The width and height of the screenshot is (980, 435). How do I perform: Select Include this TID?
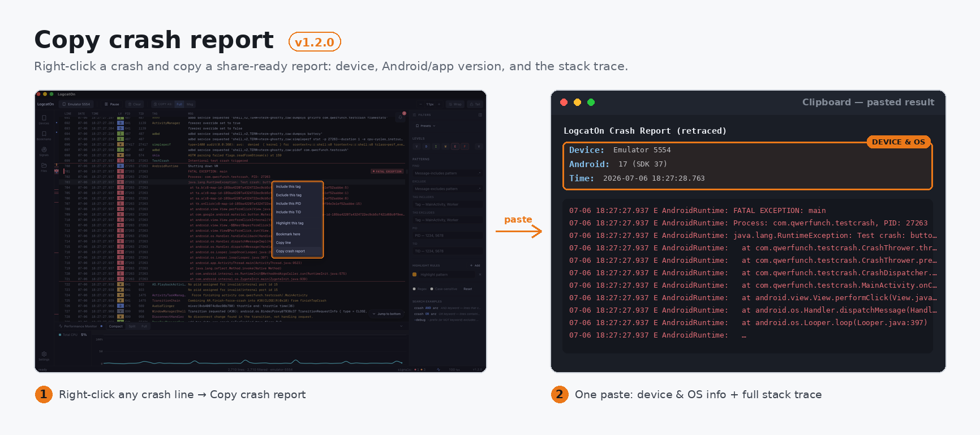coord(298,212)
